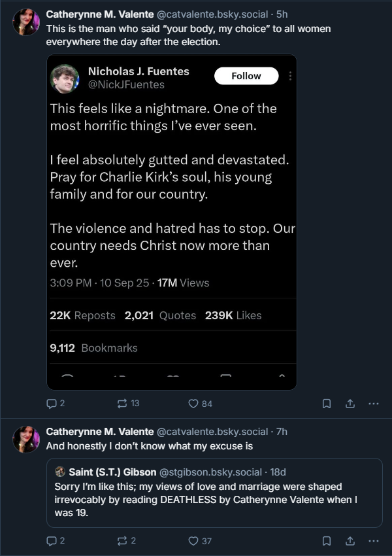The width and height of the screenshot is (392, 556).
Task: Like the post with 37 likes
Action: coord(193,541)
